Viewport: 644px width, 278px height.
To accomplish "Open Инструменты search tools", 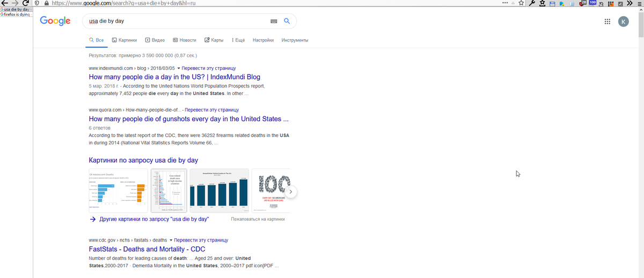I will 295,40.
